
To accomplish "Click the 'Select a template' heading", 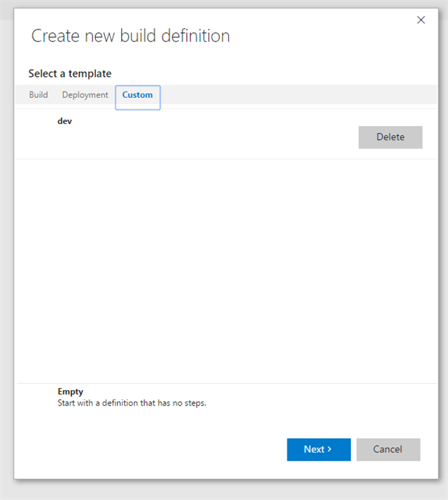I will (70, 73).
